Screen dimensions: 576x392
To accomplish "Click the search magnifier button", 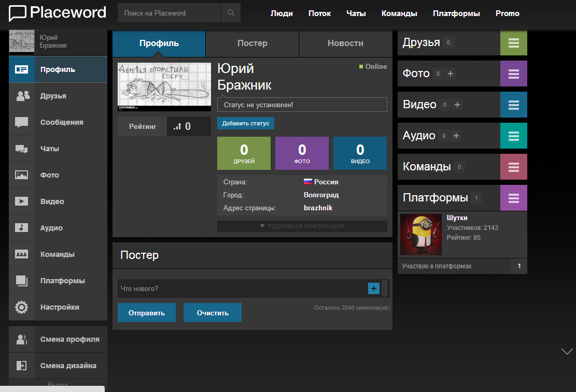I will 231,13.
